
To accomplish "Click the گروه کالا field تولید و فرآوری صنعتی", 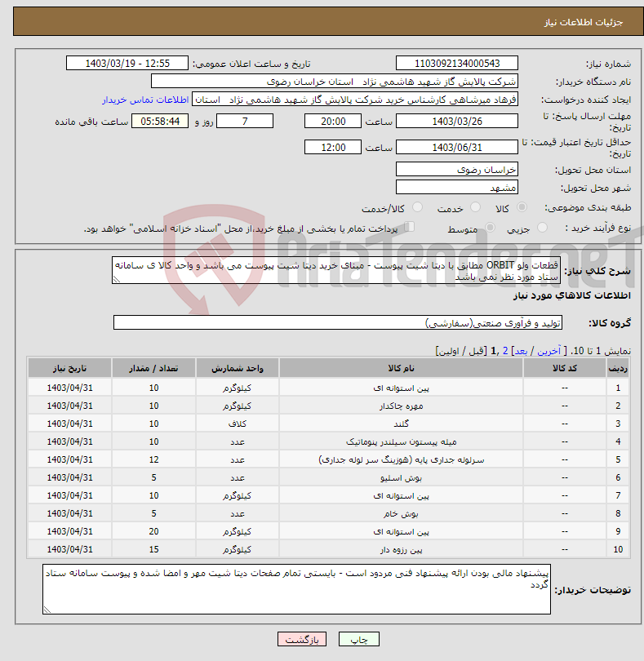I will tap(337, 322).
